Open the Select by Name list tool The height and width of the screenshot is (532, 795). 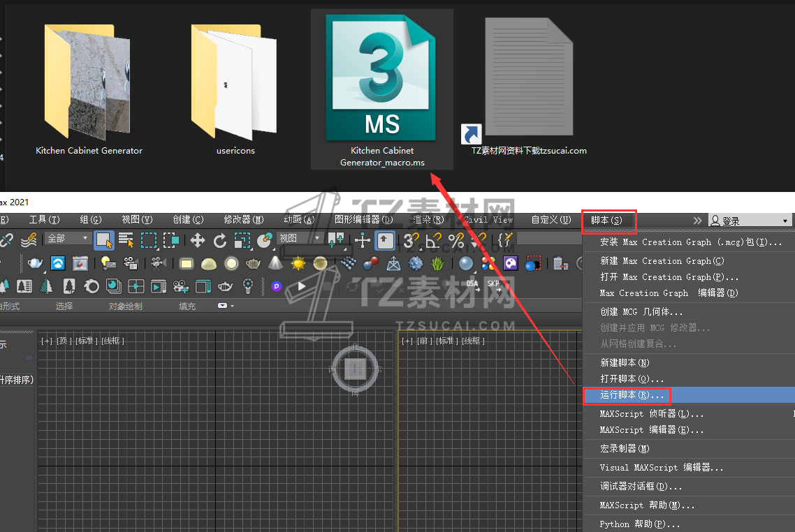126,240
